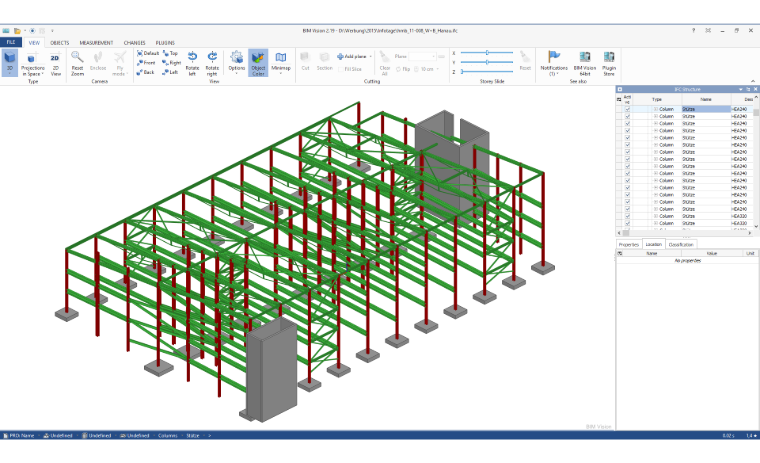This screenshot has height=463, width=760.
Task: Open the Projections in Space dropdown
Action: pos(32,71)
